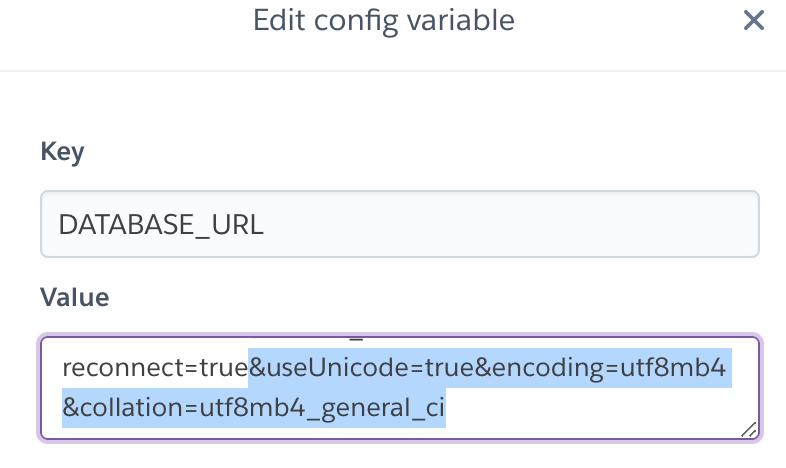Place cursor after 'general_ci' text end
Viewport: 786px width, 468px height.
tap(446, 407)
